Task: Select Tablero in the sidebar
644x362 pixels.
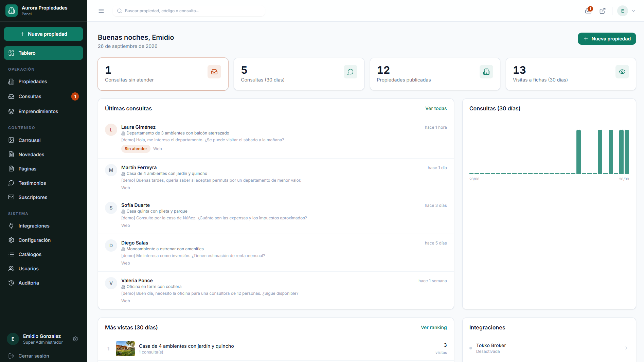Action: pos(43,53)
